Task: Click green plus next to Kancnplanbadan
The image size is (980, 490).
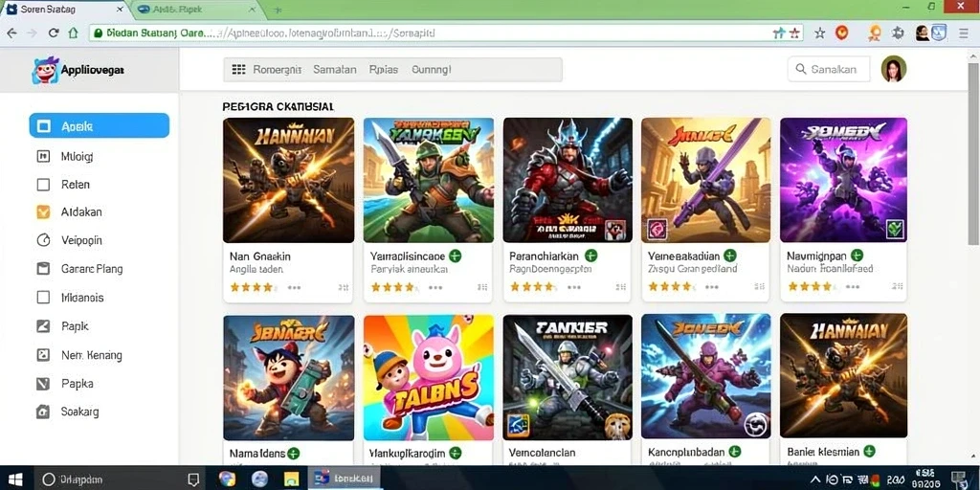Action: click(735, 452)
